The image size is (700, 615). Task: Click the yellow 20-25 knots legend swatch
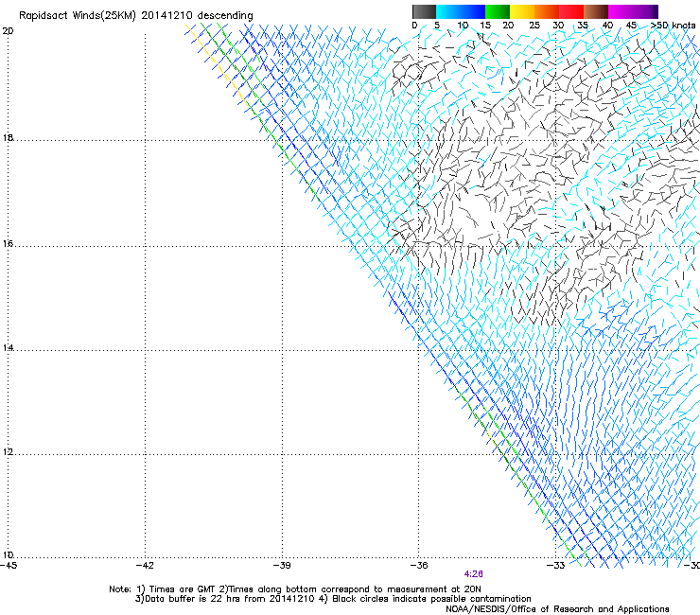522,11
